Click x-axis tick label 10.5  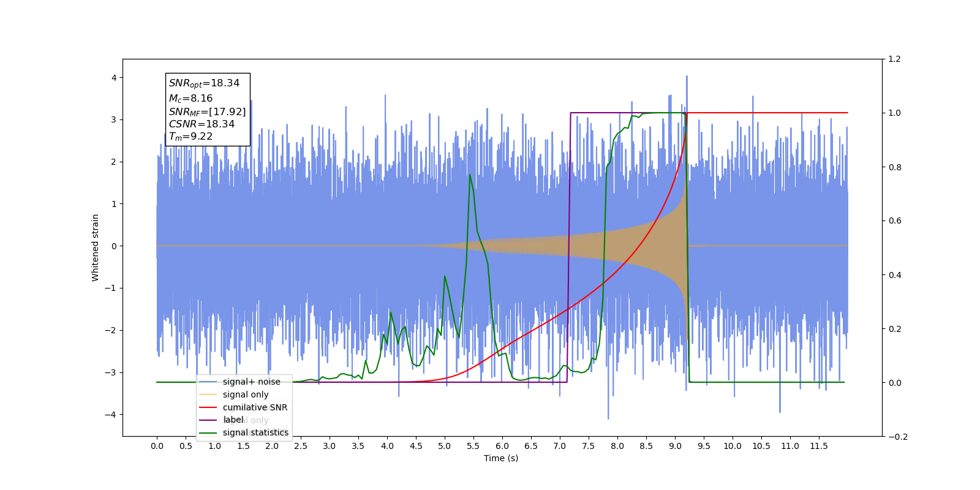(761, 446)
